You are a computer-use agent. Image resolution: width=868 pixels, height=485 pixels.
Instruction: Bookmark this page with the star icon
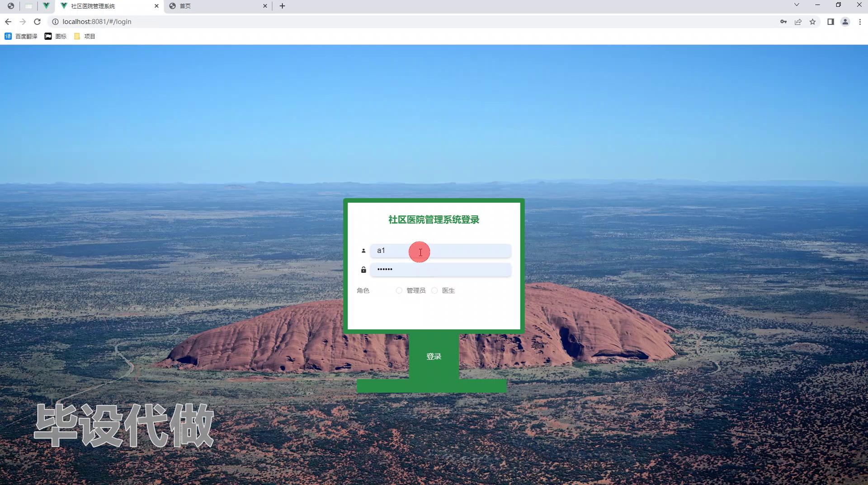(x=812, y=22)
